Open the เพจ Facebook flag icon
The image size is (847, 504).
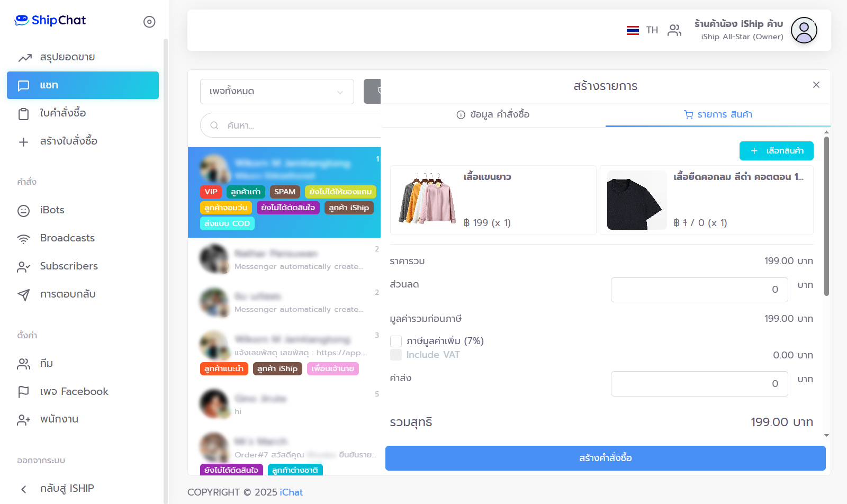click(x=24, y=392)
